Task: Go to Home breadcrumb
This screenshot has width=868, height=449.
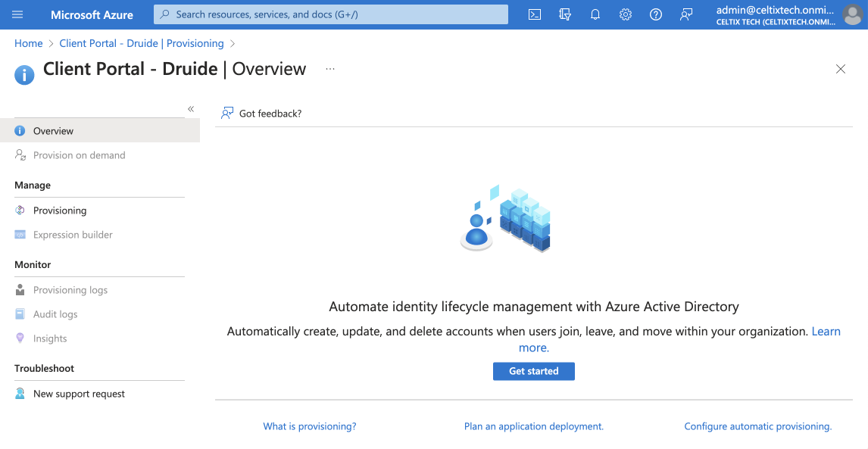Action: (x=28, y=43)
